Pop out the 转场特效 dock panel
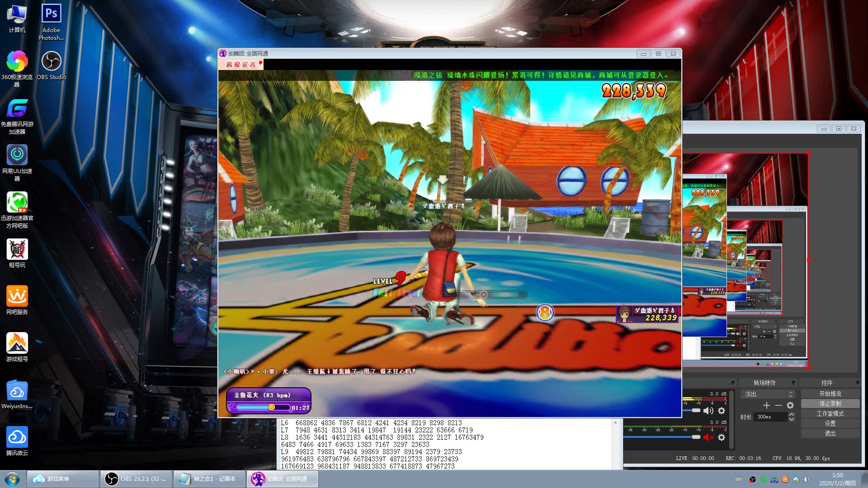 [793, 383]
